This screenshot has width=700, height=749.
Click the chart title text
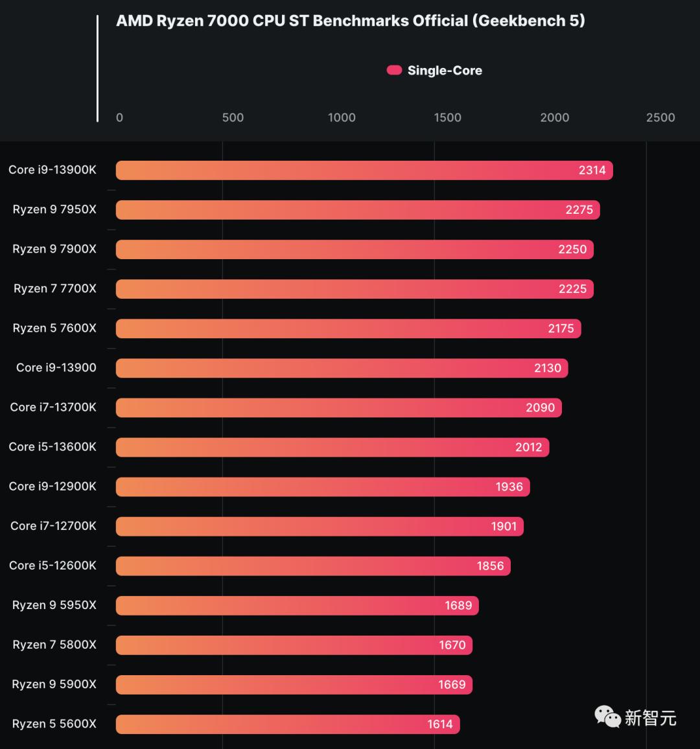pos(350,21)
